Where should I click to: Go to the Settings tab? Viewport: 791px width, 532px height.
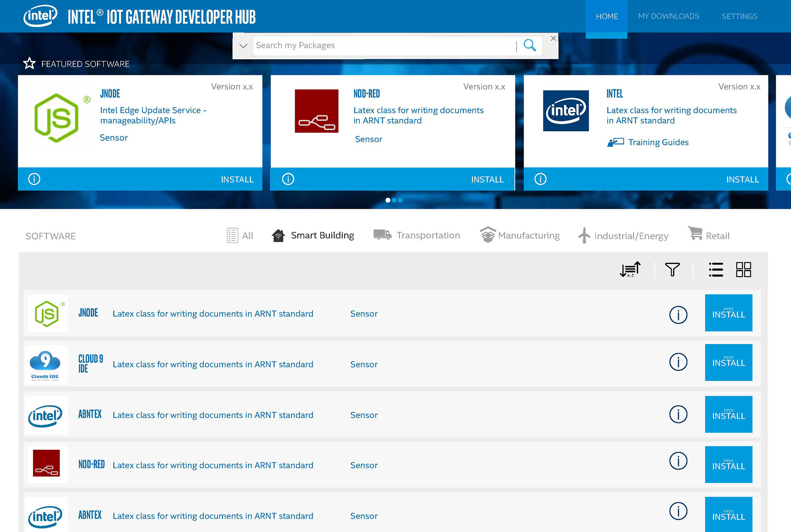[739, 16]
